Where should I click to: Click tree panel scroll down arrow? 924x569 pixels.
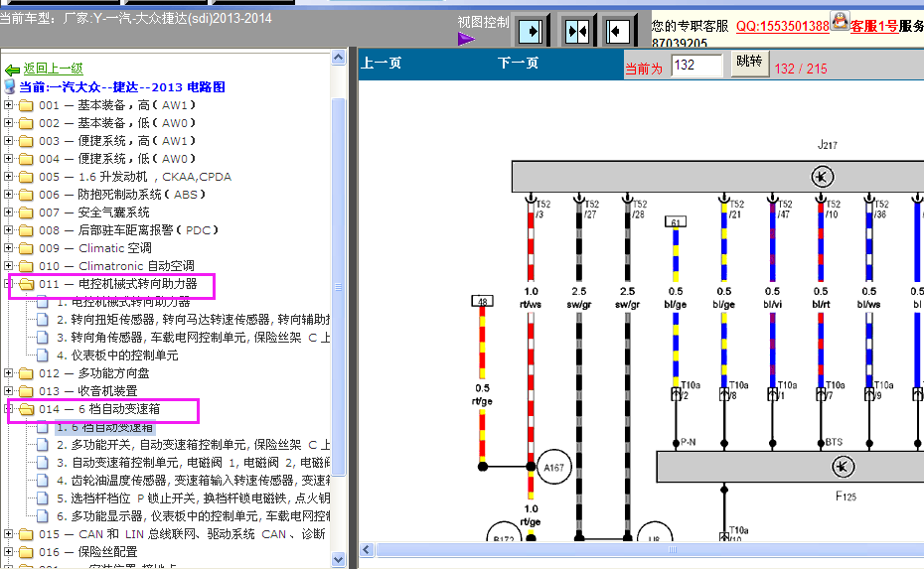click(338, 559)
